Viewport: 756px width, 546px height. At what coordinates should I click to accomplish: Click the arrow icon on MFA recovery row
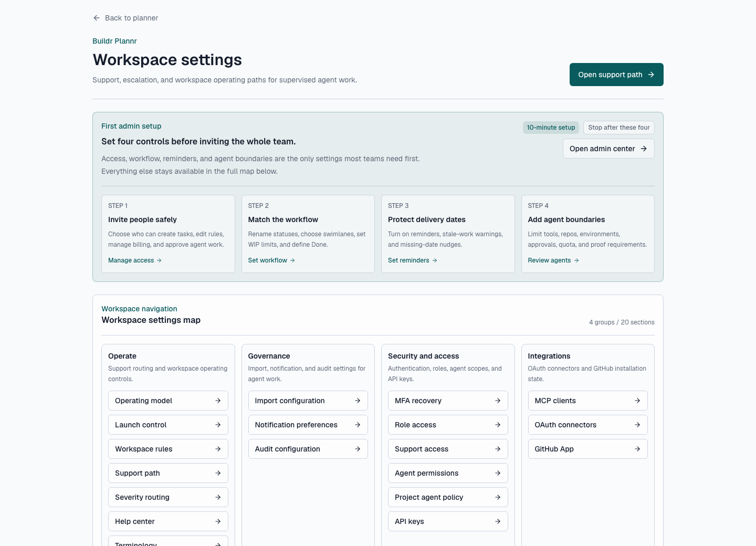498,401
